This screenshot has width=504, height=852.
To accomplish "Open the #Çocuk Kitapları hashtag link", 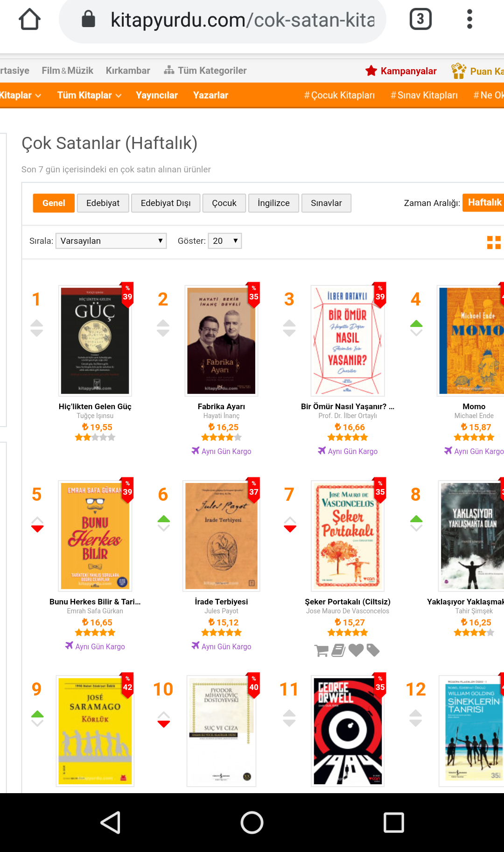I will 339,95.
